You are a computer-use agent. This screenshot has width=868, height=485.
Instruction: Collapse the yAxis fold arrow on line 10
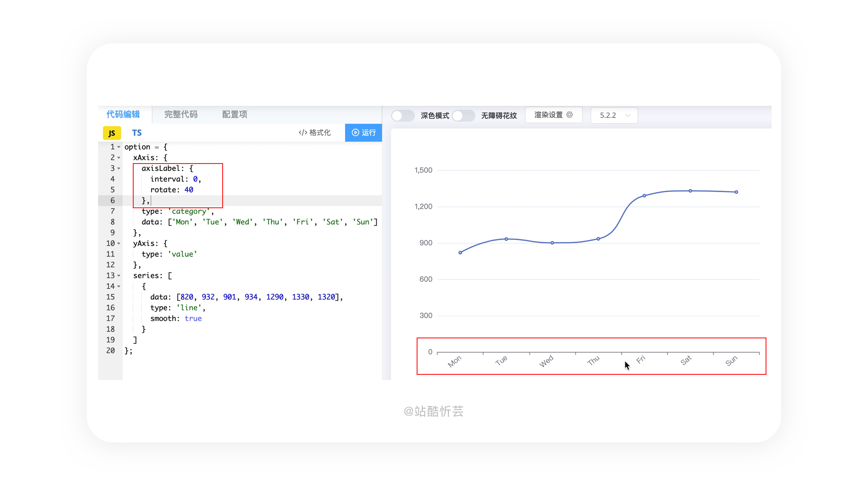click(x=118, y=243)
